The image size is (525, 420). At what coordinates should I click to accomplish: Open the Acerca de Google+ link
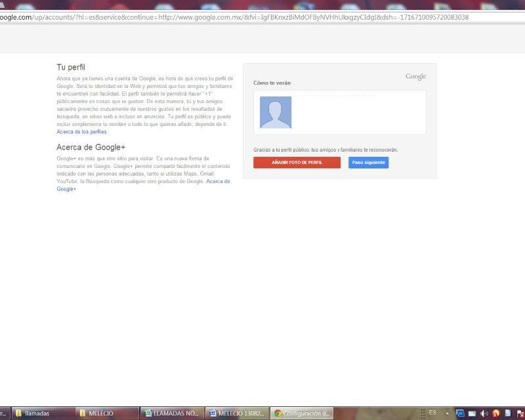219,181
